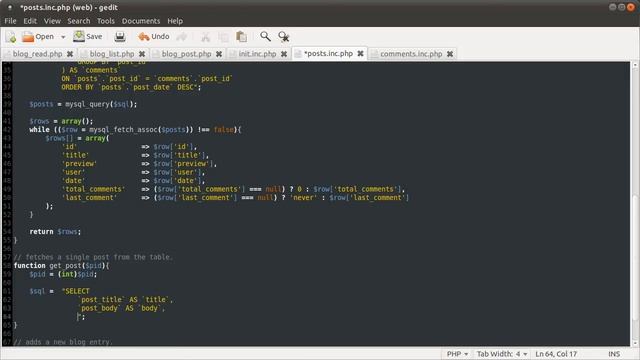This screenshot has height=360, width=640.
Task: Click the '`post_body` AS `body`' line
Action: tap(122, 308)
